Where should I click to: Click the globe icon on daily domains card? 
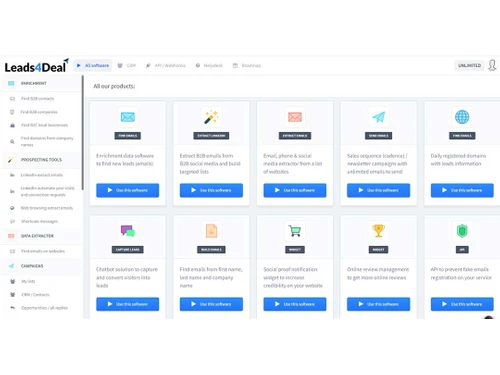[462, 117]
